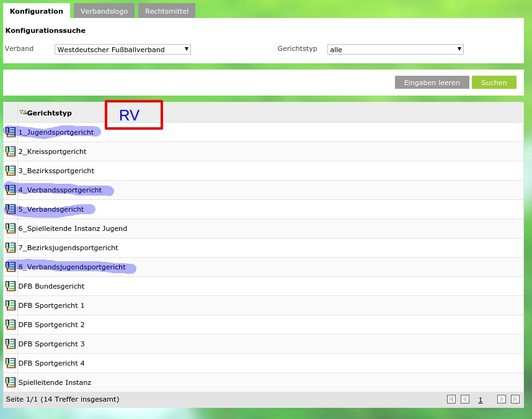Open the Gerichtstyp dropdown
Image resolution: width=532 pixels, height=419 pixels.
[395, 50]
